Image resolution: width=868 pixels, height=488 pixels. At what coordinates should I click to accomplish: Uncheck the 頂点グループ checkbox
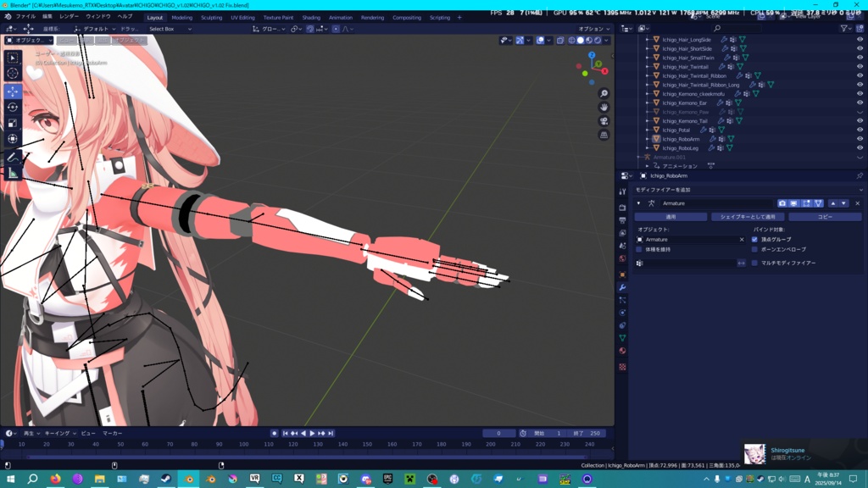pyautogui.click(x=754, y=240)
